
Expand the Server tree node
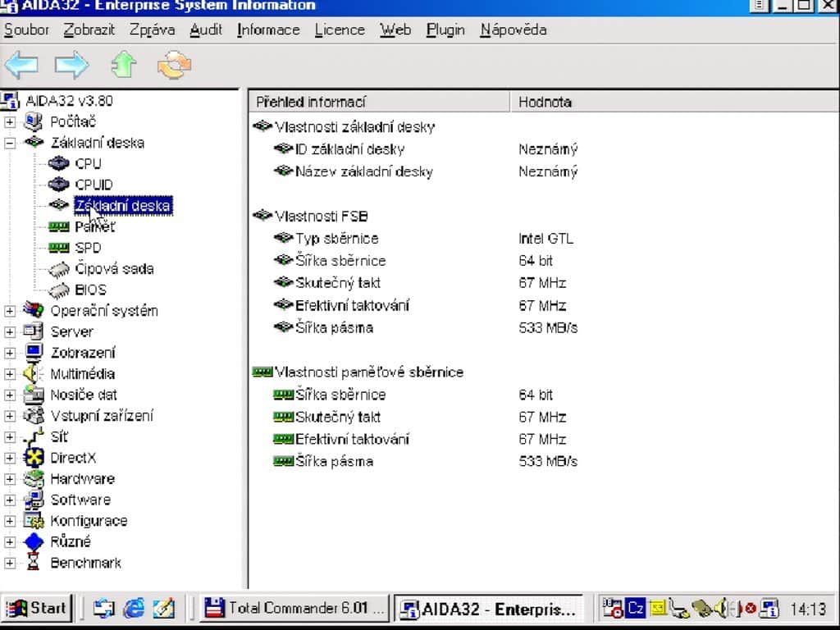10,331
